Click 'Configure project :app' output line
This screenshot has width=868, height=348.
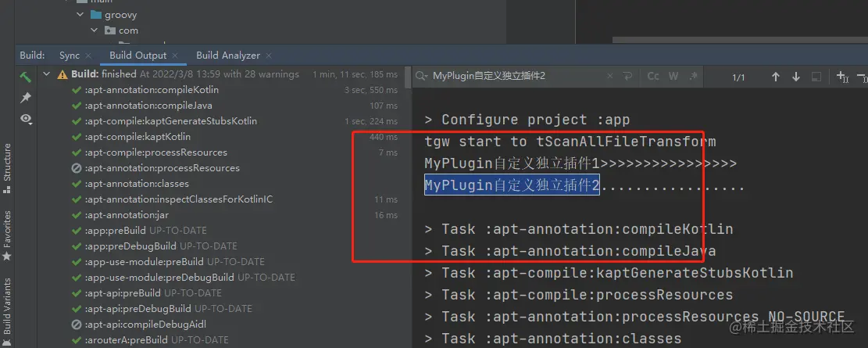tap(527, 120)
